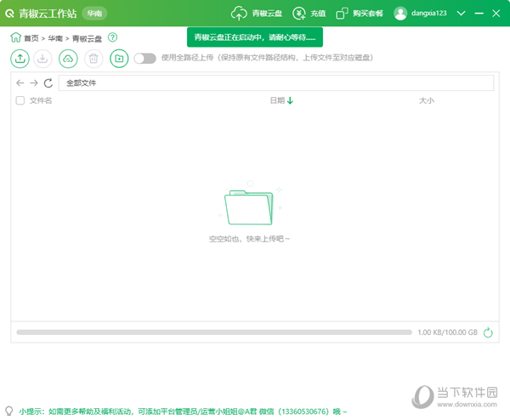
Task: Click the 小提示 tip text at bottom
Action: [183, 411]
